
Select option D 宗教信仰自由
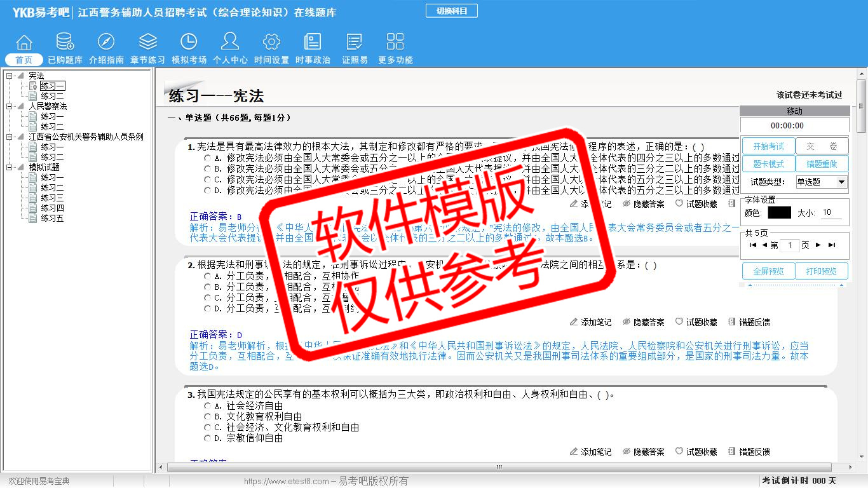pos(207,438)
